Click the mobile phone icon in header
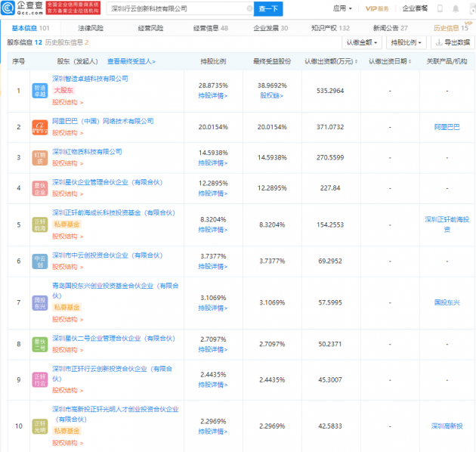 coord(440,8)
